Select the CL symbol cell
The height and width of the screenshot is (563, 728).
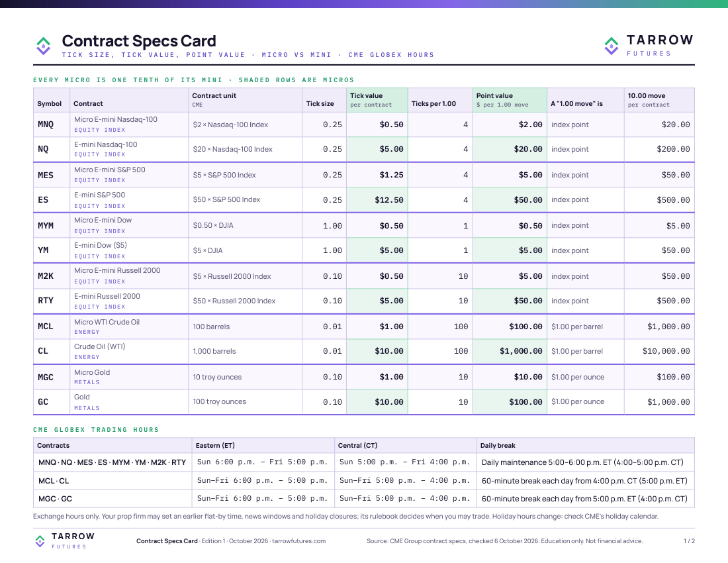click(x=52, y=351)
